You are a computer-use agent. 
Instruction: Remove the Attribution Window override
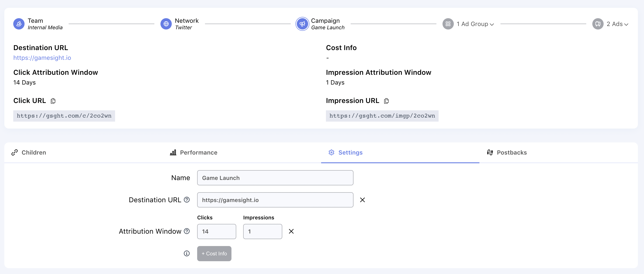291,231
